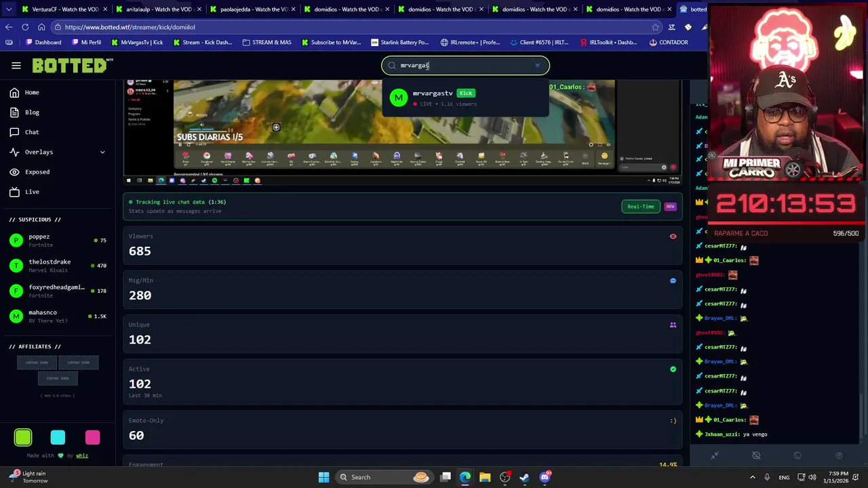Screen dimensions: 868x488
Task: Toggle the red eye icon on Viewers
Action: pyautogui.click(x=673, y=237)
